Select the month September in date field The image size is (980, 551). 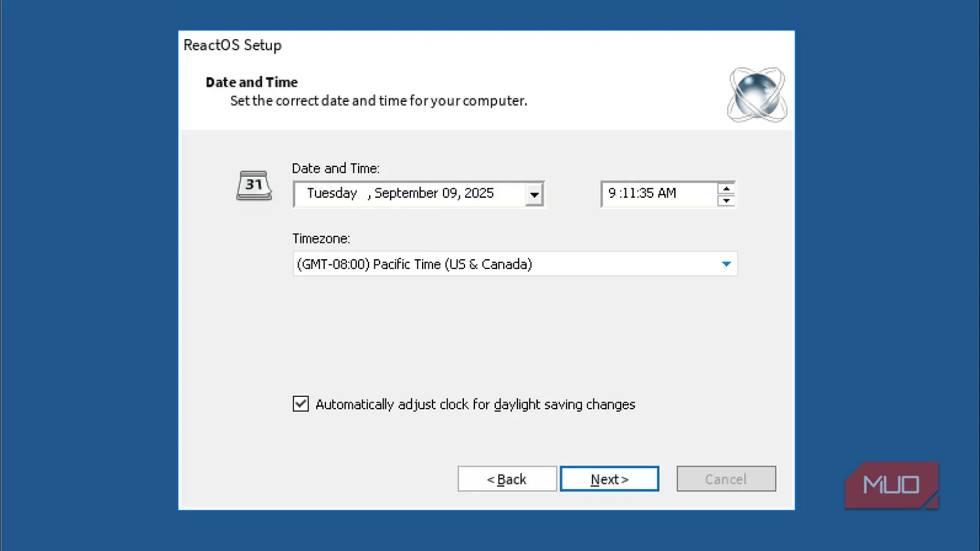406,193
